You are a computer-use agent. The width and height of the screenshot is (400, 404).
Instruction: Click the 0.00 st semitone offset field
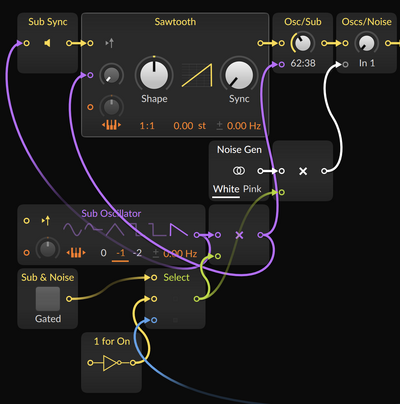[x=189, y=126]
